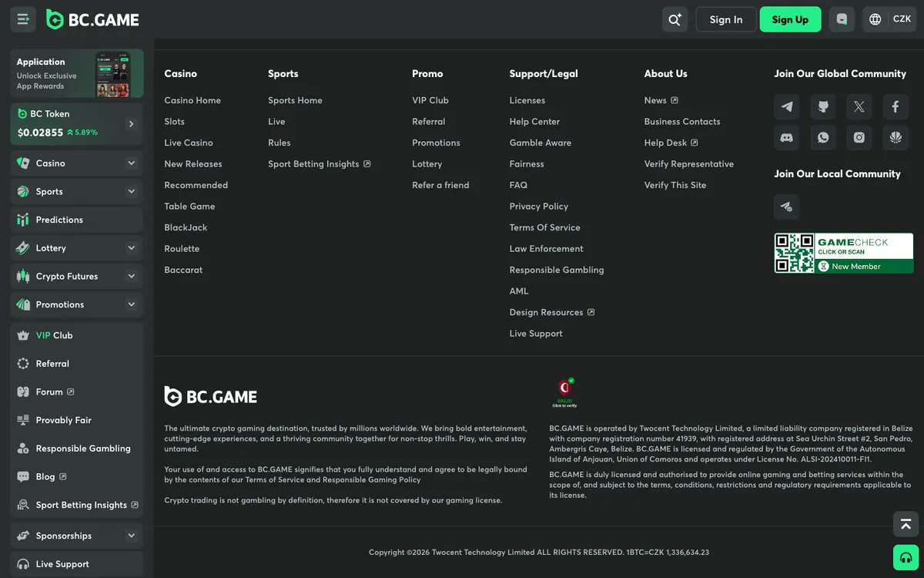Open the Sport Betting Insights footer link
924x578 pixels.
[319, 164]
